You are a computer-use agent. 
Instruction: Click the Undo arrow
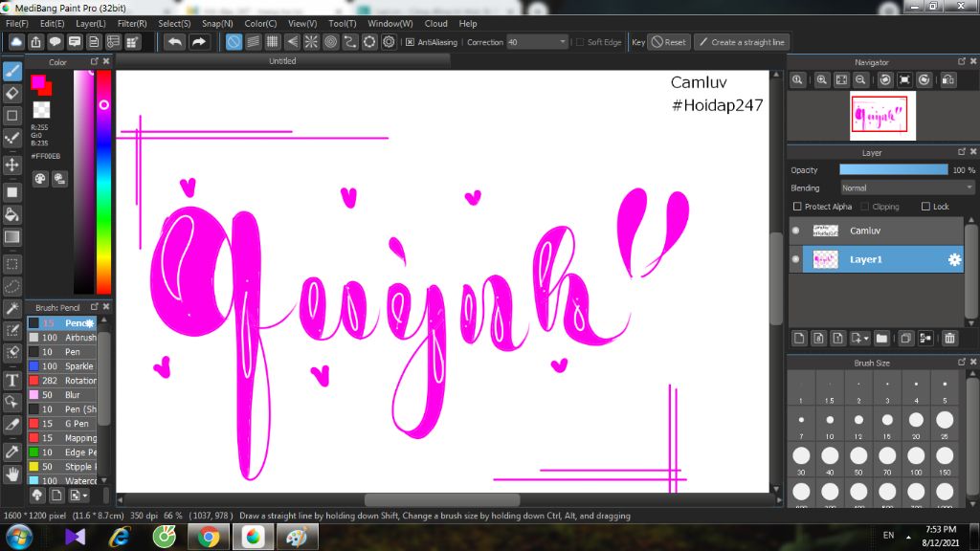[x=175, y=42]
